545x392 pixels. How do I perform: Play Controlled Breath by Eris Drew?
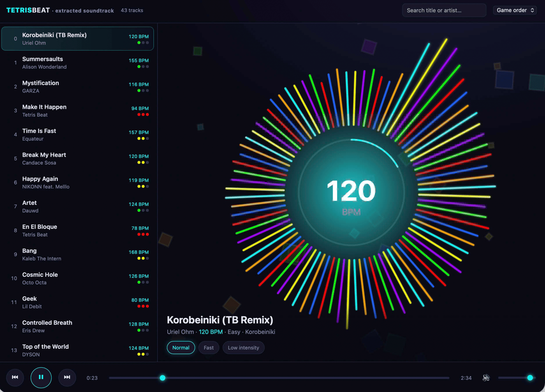78,326
